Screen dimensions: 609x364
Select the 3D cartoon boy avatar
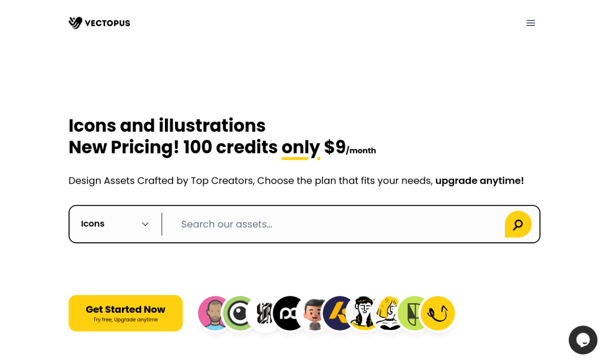(x=314, y=313)
